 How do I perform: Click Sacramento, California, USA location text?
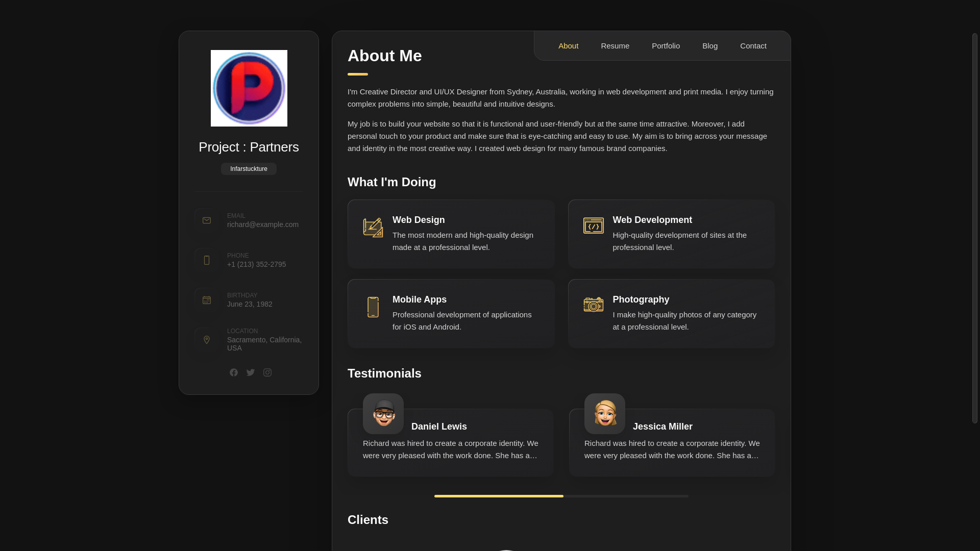[264, 344]
